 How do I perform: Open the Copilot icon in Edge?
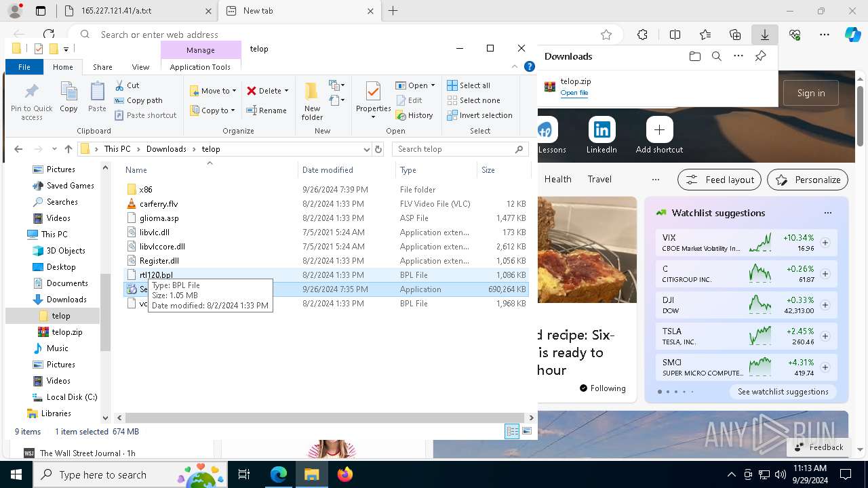[x=852, y=35]
